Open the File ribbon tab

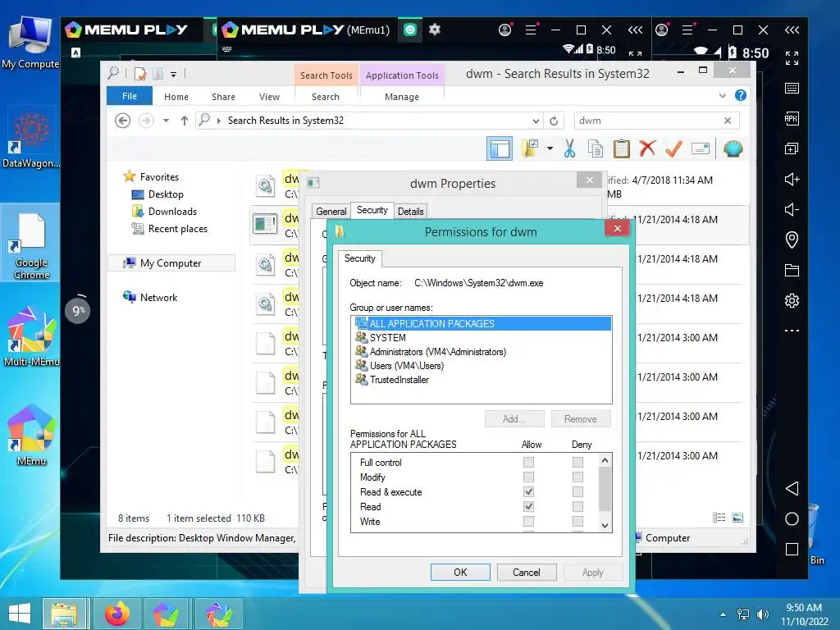tap(129, 96)
